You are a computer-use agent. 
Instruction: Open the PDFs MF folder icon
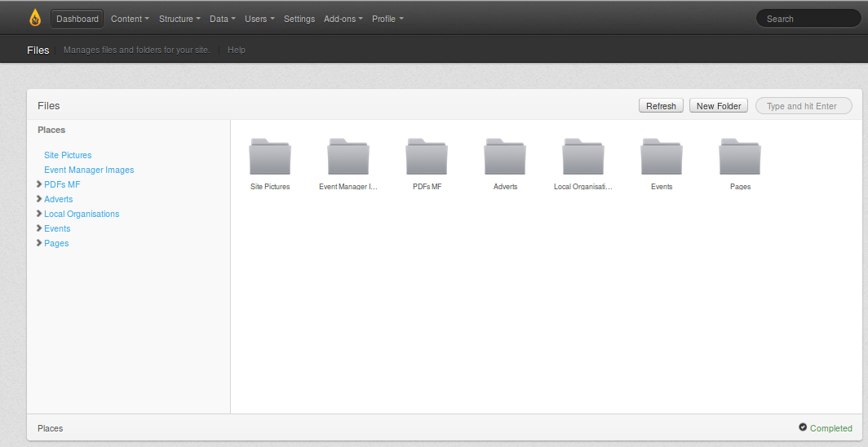click(x=427, y=157)
